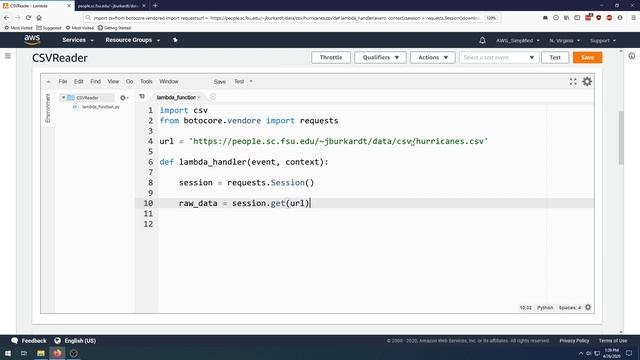Open the Qualifiers dropdown
Viewport: 640px width, 360px height.
(380, 58)
